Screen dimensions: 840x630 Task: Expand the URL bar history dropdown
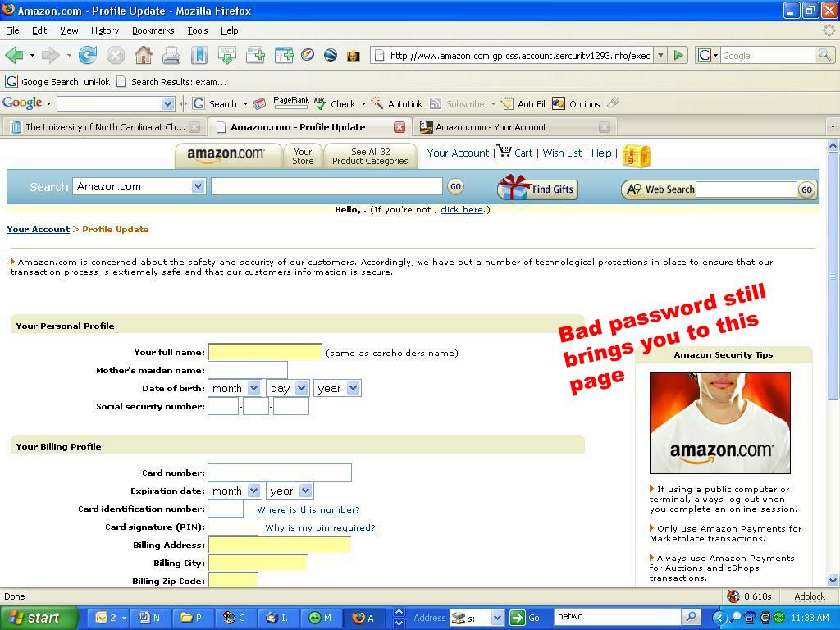pyautogui.click(x=661, y=55)
